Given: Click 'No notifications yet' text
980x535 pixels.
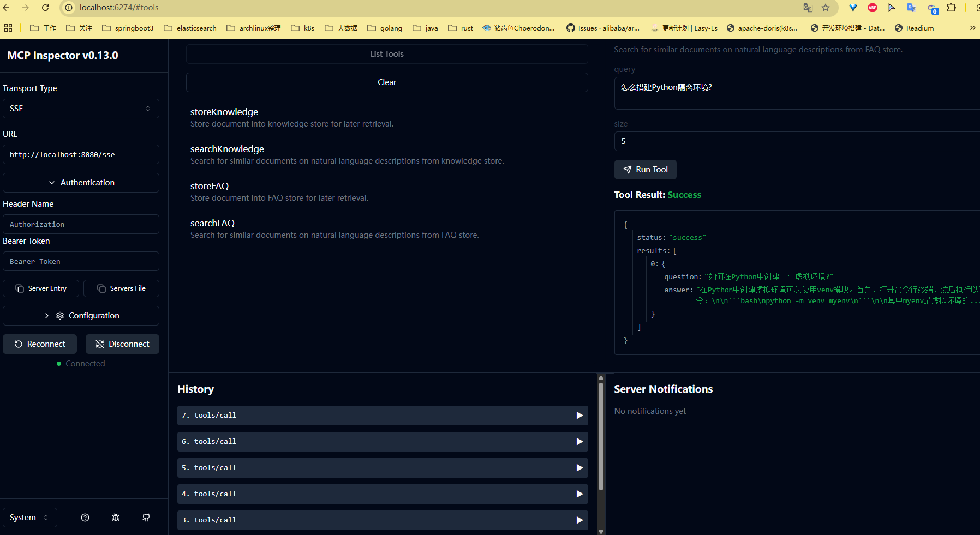Looking at the screenshot, I should coord(650,411).
